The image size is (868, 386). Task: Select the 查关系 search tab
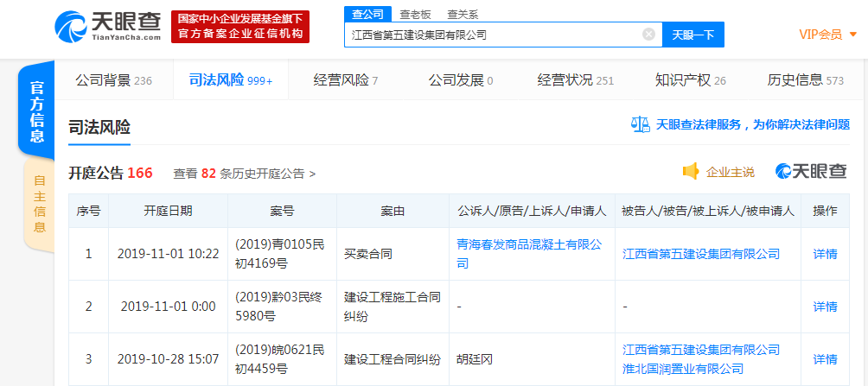[463, 15]
